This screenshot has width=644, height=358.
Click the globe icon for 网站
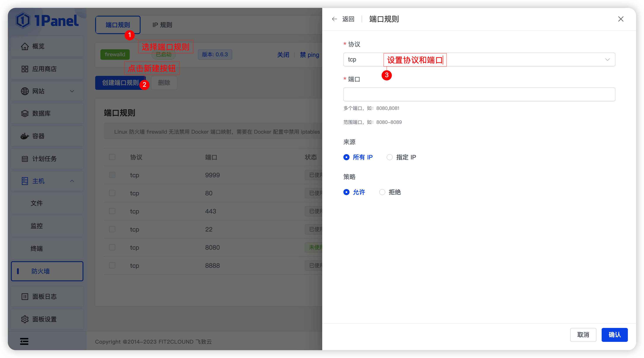pos(25,91)
